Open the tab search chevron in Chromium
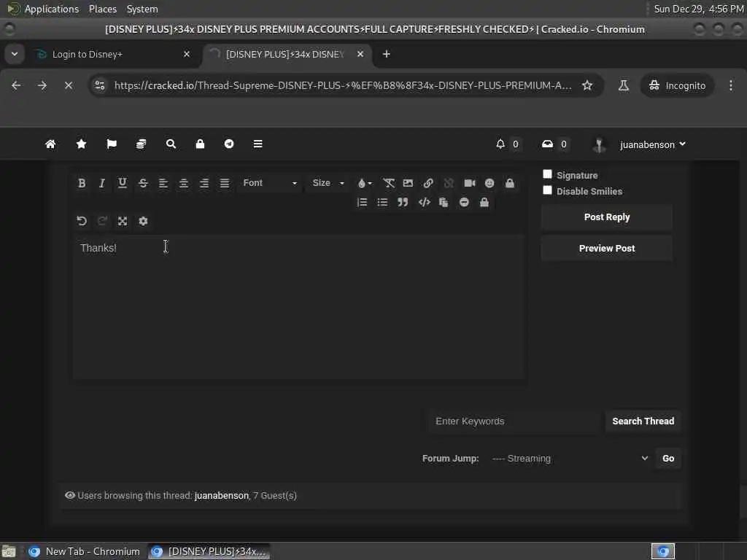 15,54
